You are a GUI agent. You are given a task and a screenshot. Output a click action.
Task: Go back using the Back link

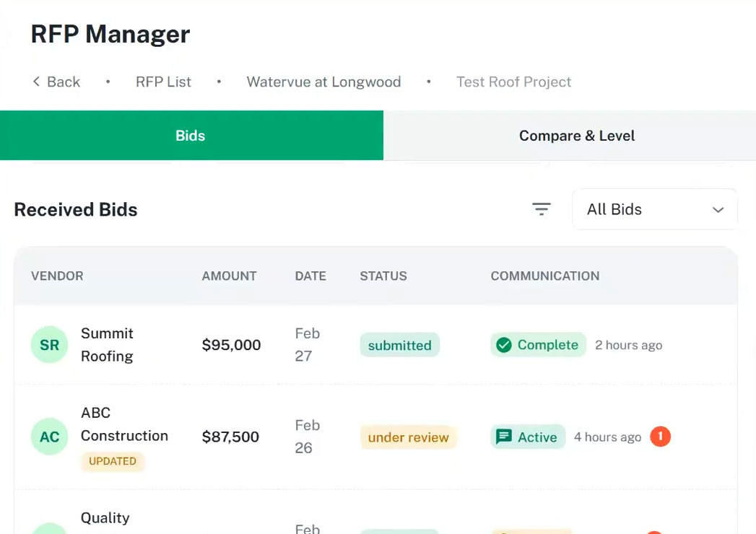56,82
